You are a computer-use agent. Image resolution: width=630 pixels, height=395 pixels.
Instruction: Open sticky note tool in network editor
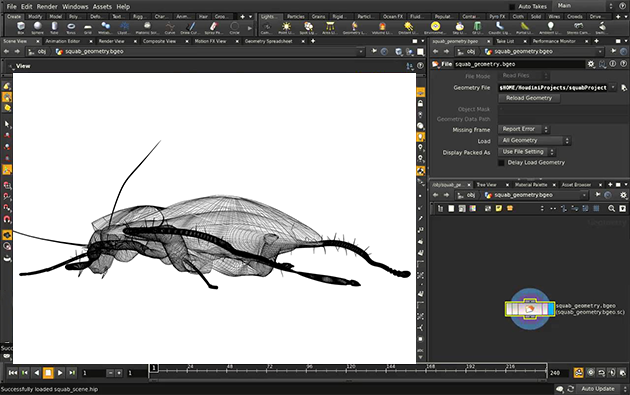[499, 208]
